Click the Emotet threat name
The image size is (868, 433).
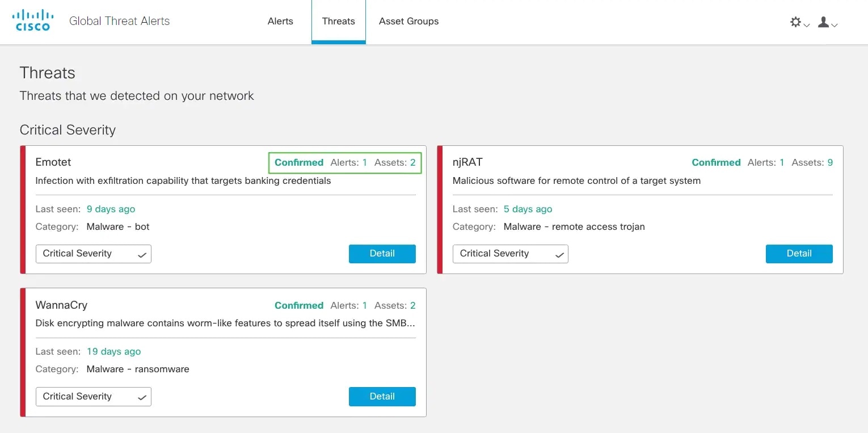point(53,162)
